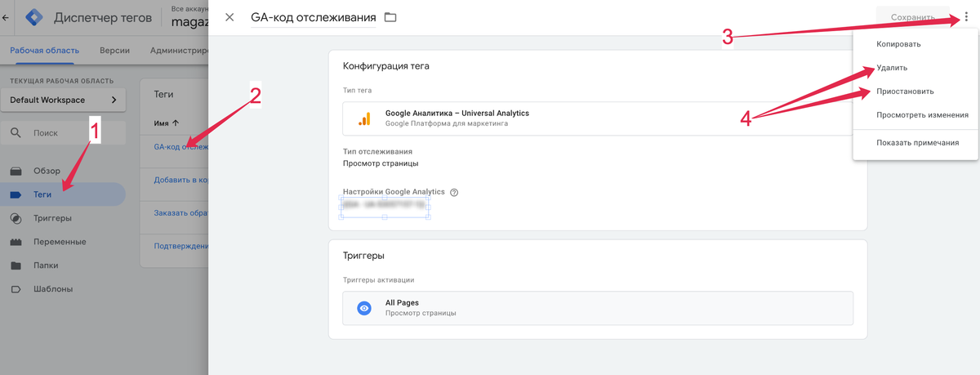Image resolution: width=980 pixels, height=375 pixels.
Task: Click the Триггеры circle icon
Action: coord(16,218)
